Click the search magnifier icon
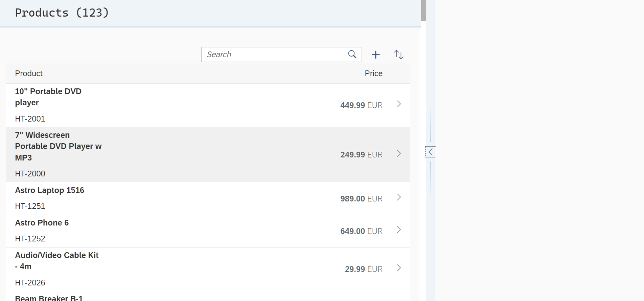The width and height of the screenshot is (644, 301). click(x=352, y=55)
